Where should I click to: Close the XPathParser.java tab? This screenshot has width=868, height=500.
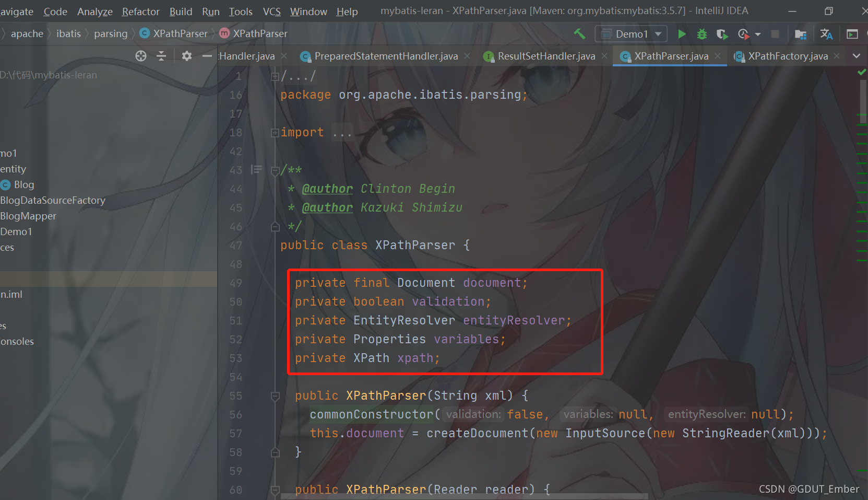click(718, 56)
